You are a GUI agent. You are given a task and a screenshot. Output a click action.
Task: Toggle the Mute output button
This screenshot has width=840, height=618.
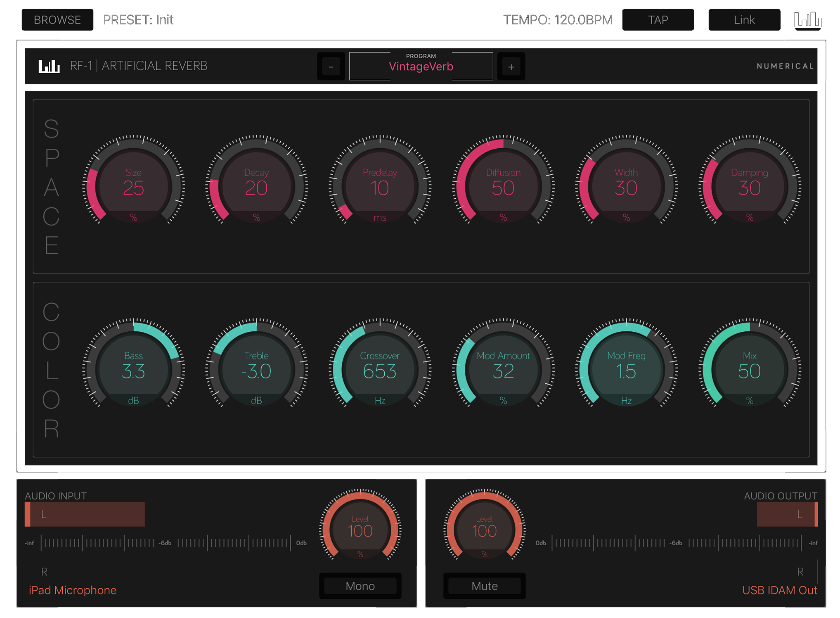tap(485, 586)
